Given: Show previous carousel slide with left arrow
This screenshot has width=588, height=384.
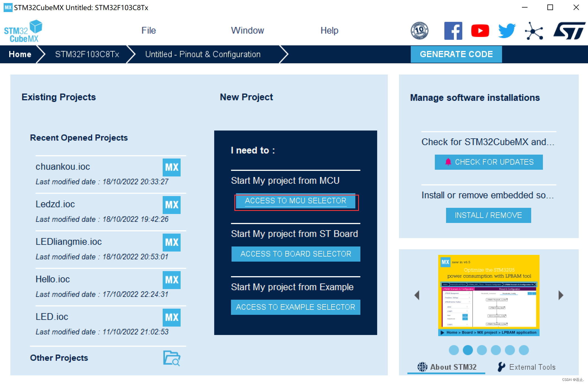Looking at the screenshot, I should (x=417, y=295).
